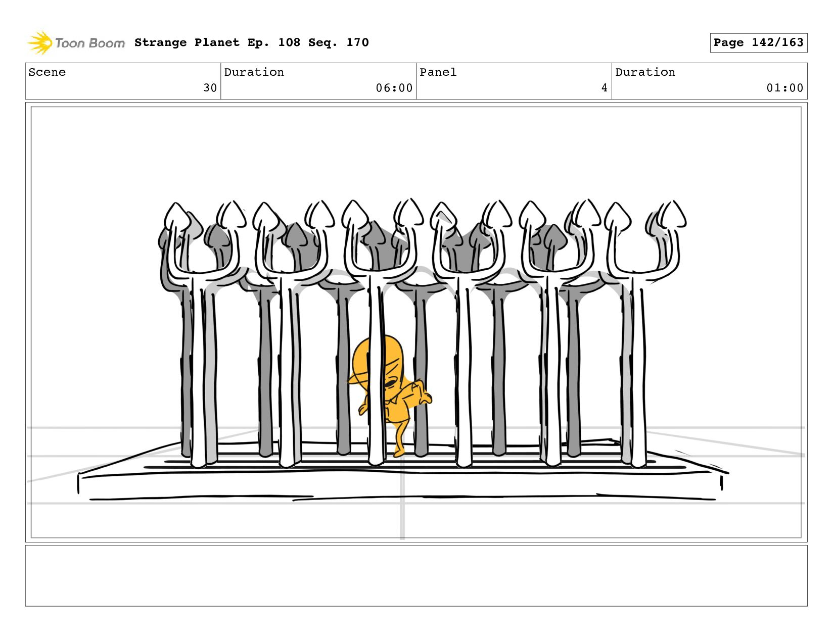The width and height of the screenshot is (834, 644).
Task: Click the scene duration '06:00'
Action: (x=394, y=88)
